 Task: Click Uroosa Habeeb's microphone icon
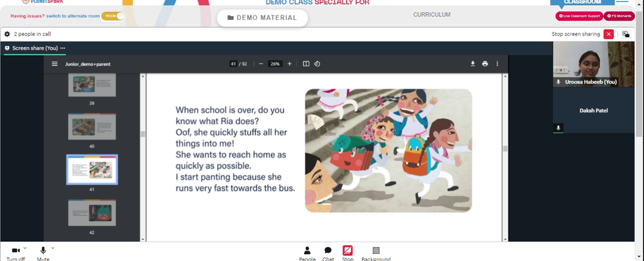coord(558,82)
